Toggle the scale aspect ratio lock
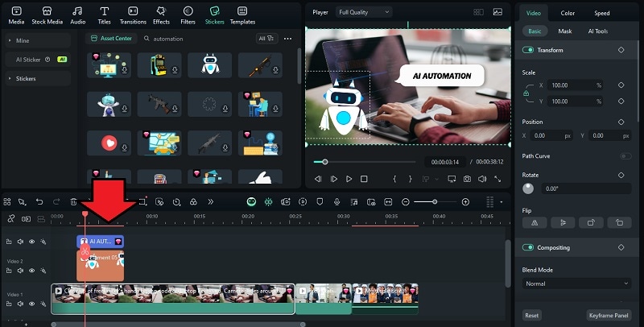The height and width of the screenshot is (327, 644). coord(526,93)
